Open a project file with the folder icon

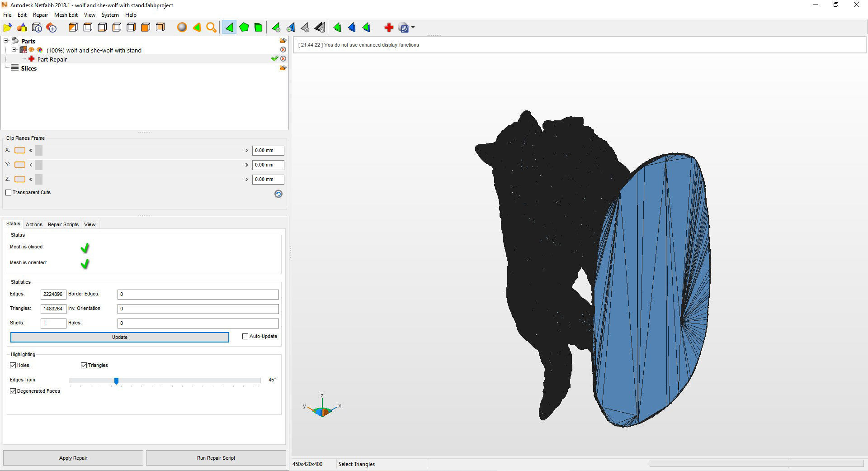(8, 28)
